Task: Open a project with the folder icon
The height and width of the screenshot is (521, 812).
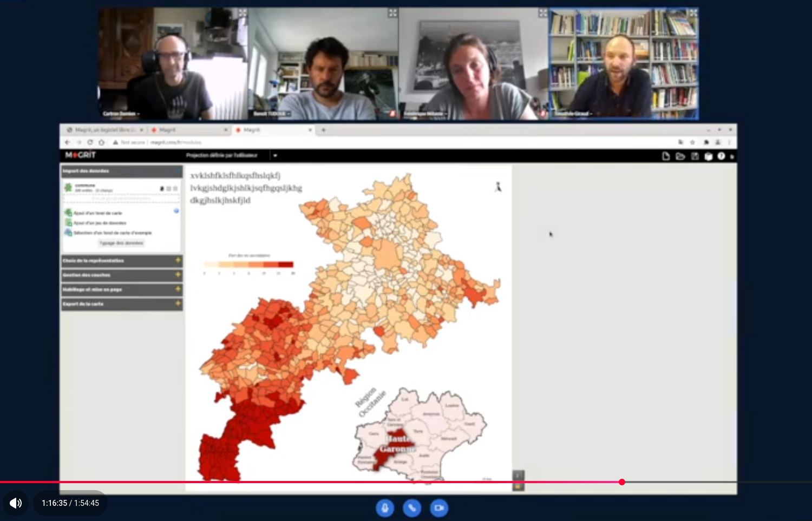Action: pos(680,156)
